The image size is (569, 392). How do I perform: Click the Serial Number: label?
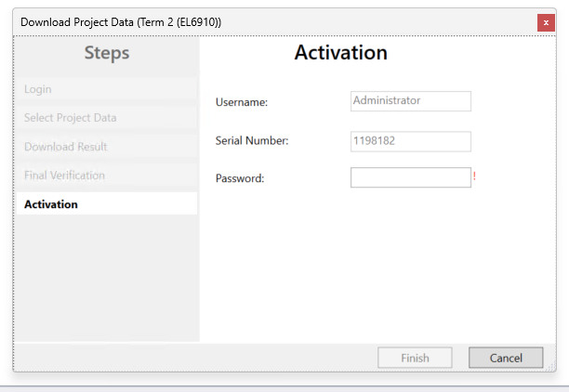point(252,140)
